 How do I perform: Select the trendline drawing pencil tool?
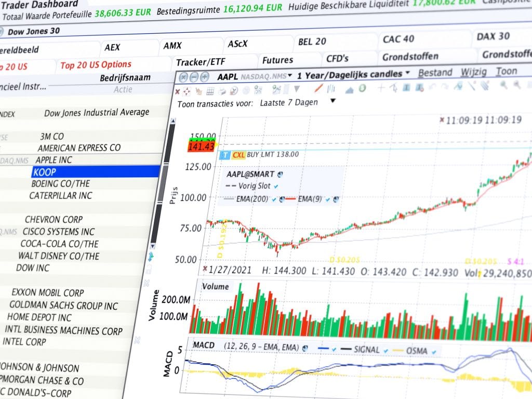317,89
